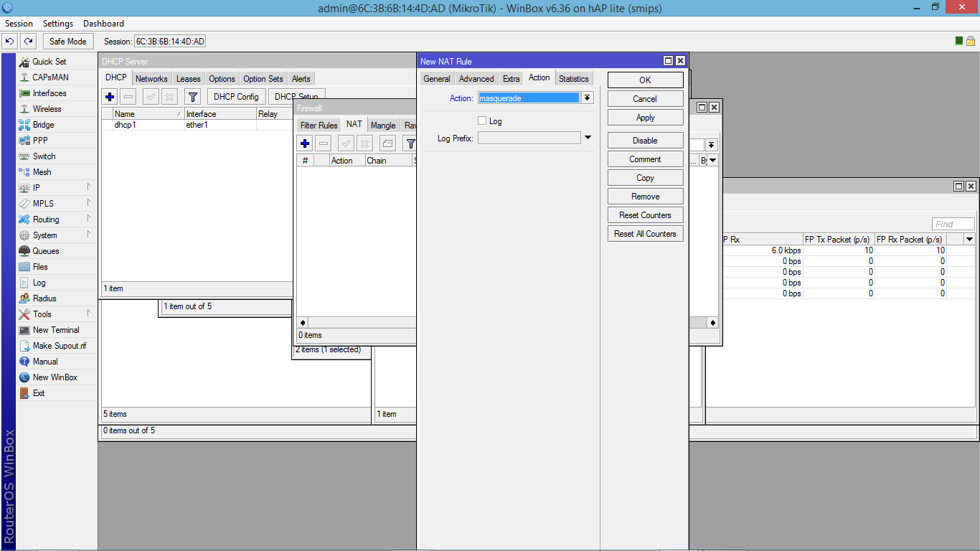Click the enable checkmark icon in DHCP Server
The height and width of the screenshot is (551, 980).
pyautogui.click(x=151, y=97)
